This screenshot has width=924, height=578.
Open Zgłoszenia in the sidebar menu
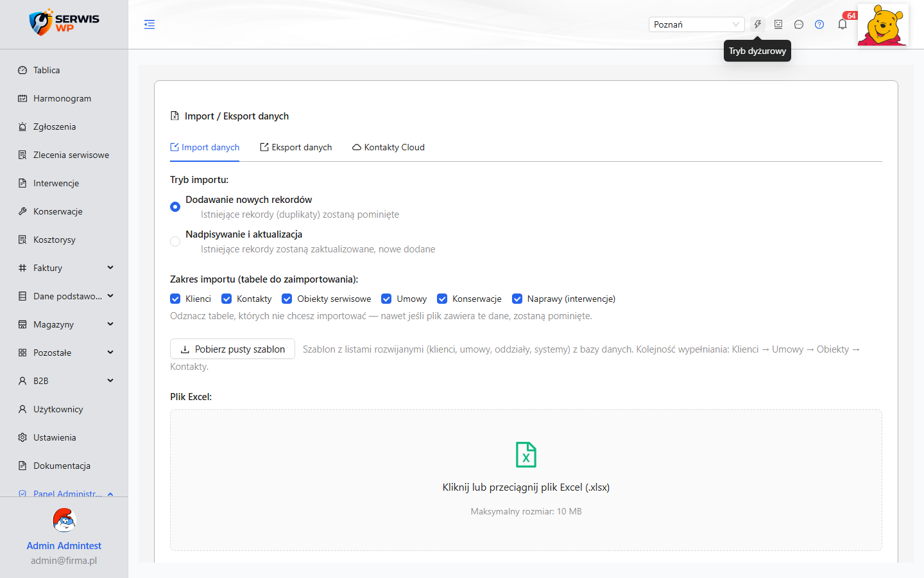(x=64, y=127)
